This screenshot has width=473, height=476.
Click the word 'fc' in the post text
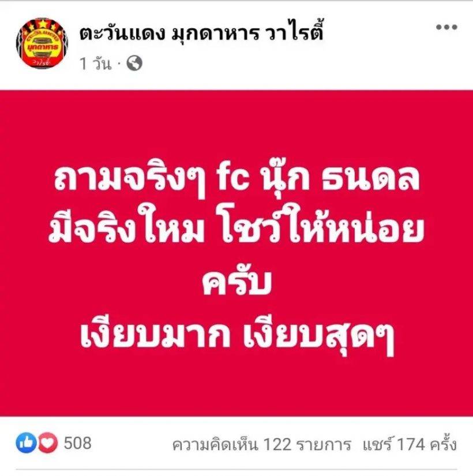[232, 179]
